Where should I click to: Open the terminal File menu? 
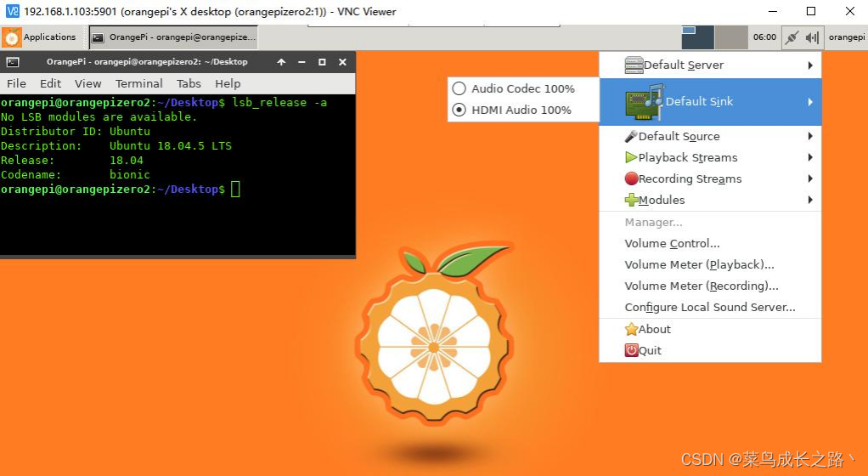point(16,83)
